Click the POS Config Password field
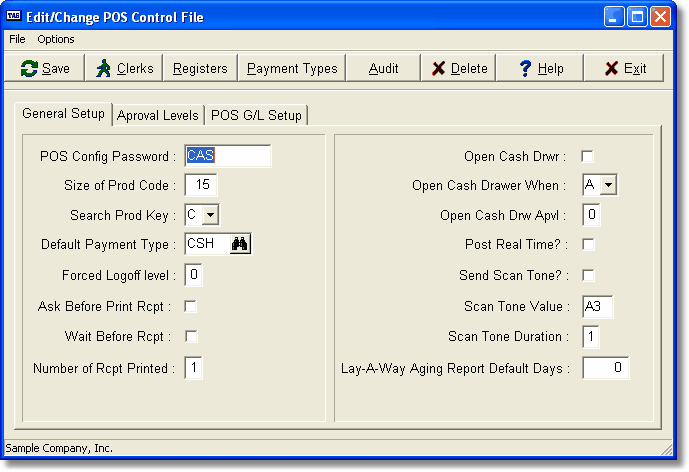689x472 pixels. (x=228, y=156)
